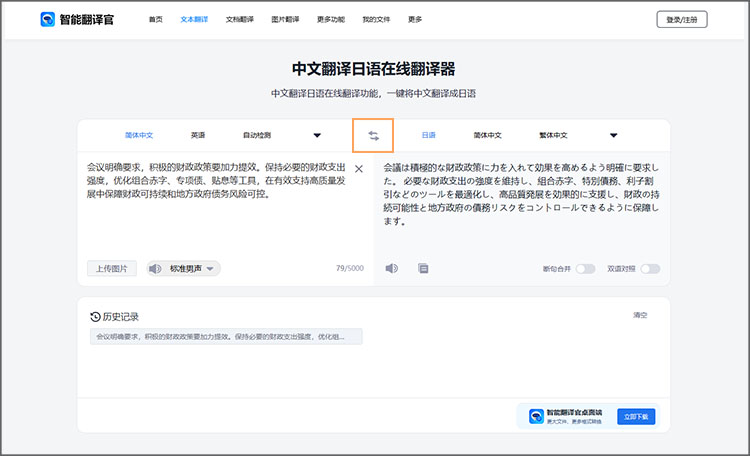
Task: Click 立即下载 button
Action: 636,416
